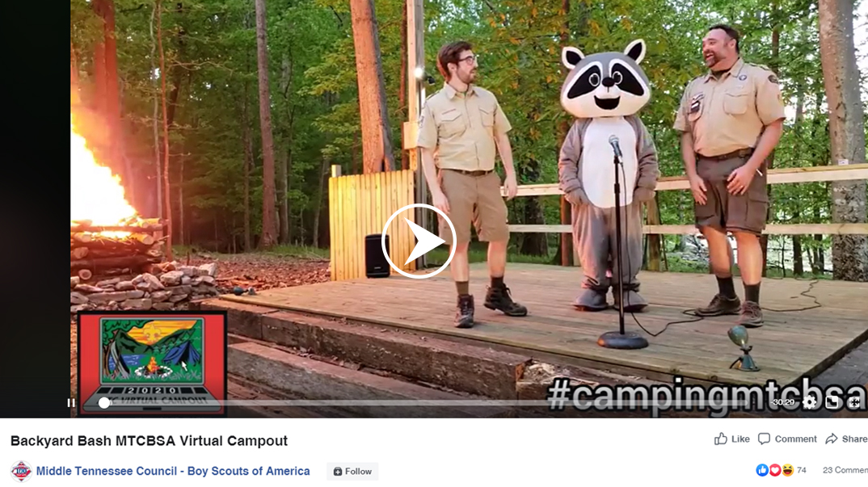
Task: Share the video post
Action: click(x=846, y=439)
